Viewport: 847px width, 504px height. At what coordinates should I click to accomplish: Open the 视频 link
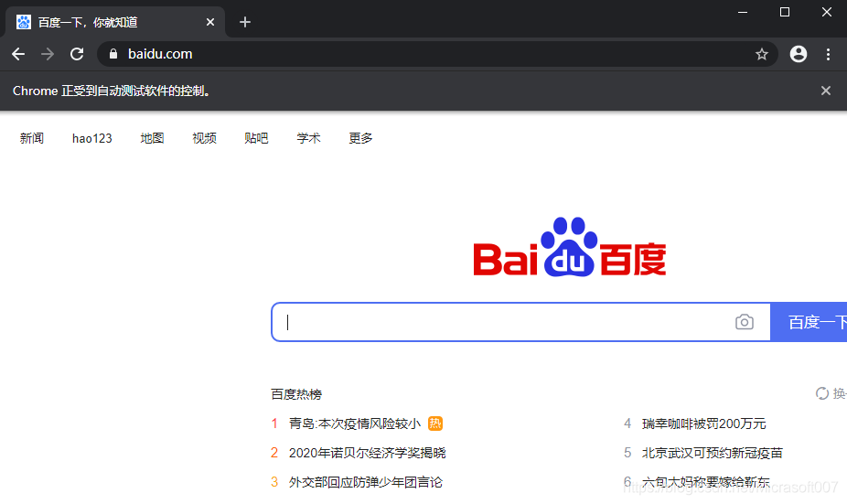204,138
